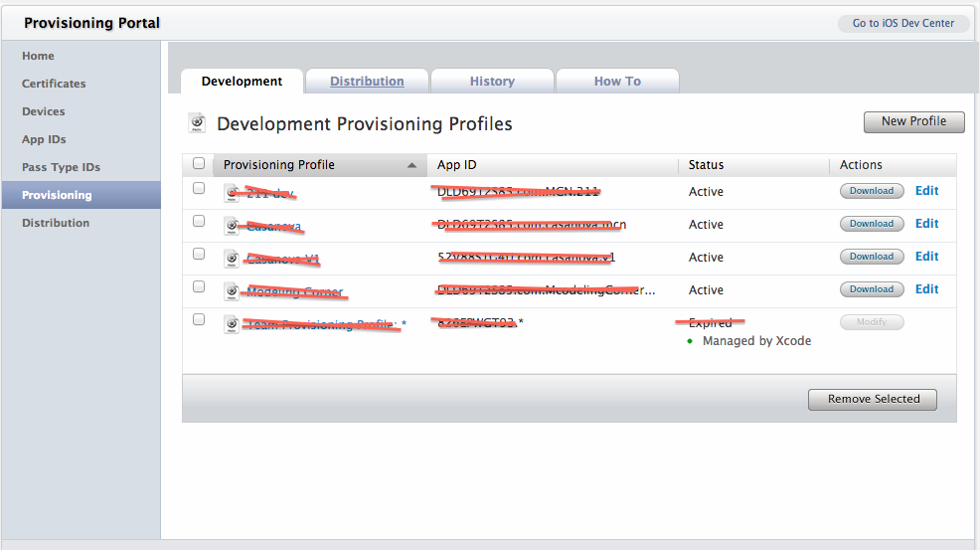Open the Casanova V1 profile name link
980x550 pixels.
tap(283, 259)
